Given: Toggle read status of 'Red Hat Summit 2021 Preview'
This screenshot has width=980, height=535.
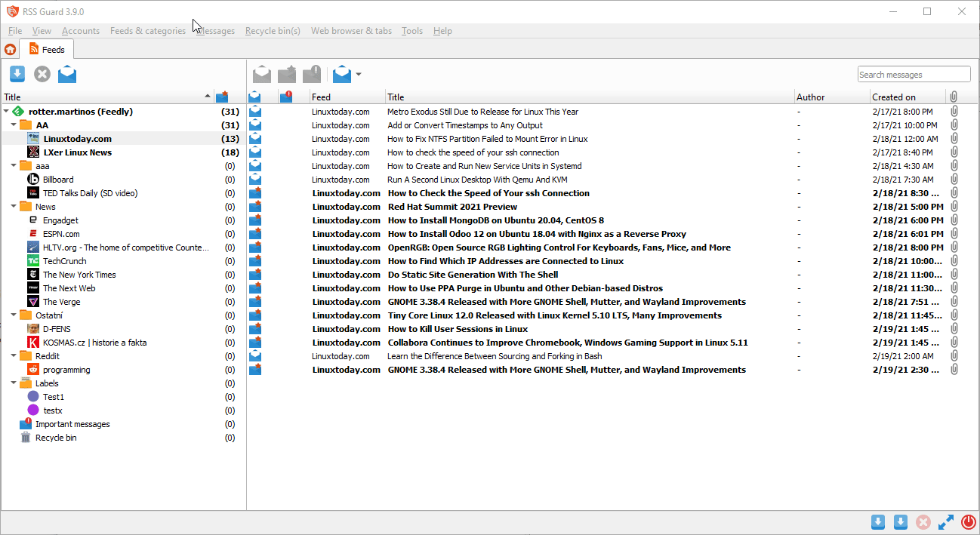Looking at the screenshot, I should coord(255,207).
